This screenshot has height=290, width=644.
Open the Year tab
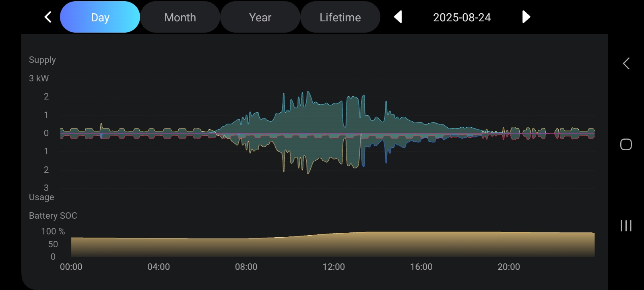pos(260,17)
